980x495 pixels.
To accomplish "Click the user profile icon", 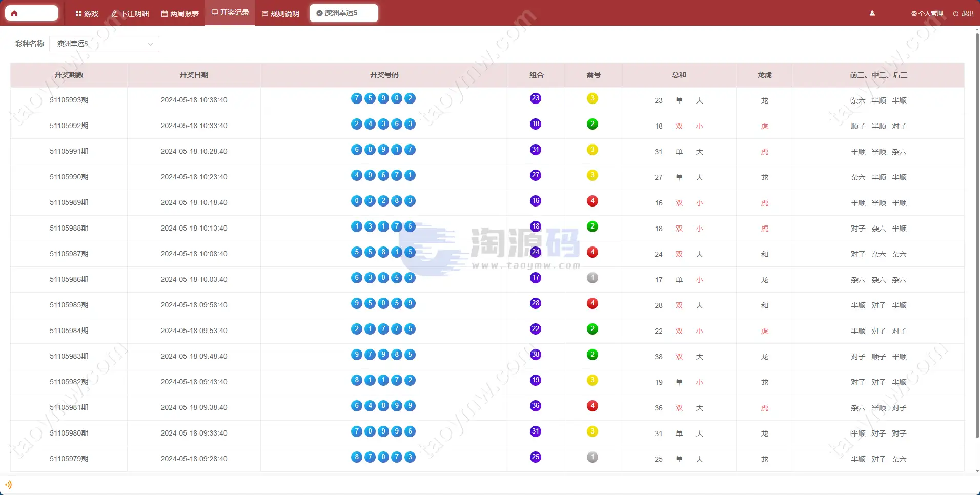I will coord(872,13).
